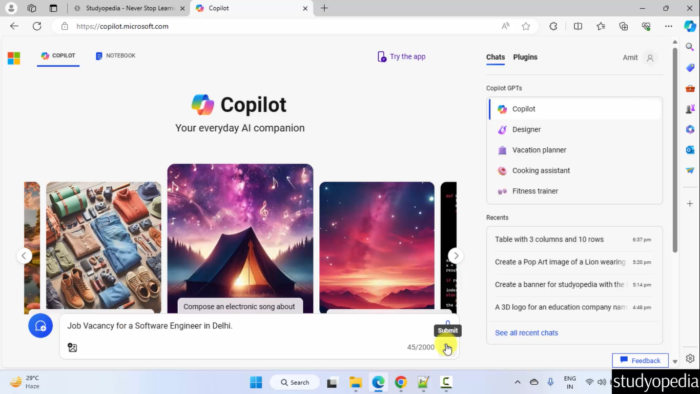Add a sidebar app with plus icon

click(690, 203)
